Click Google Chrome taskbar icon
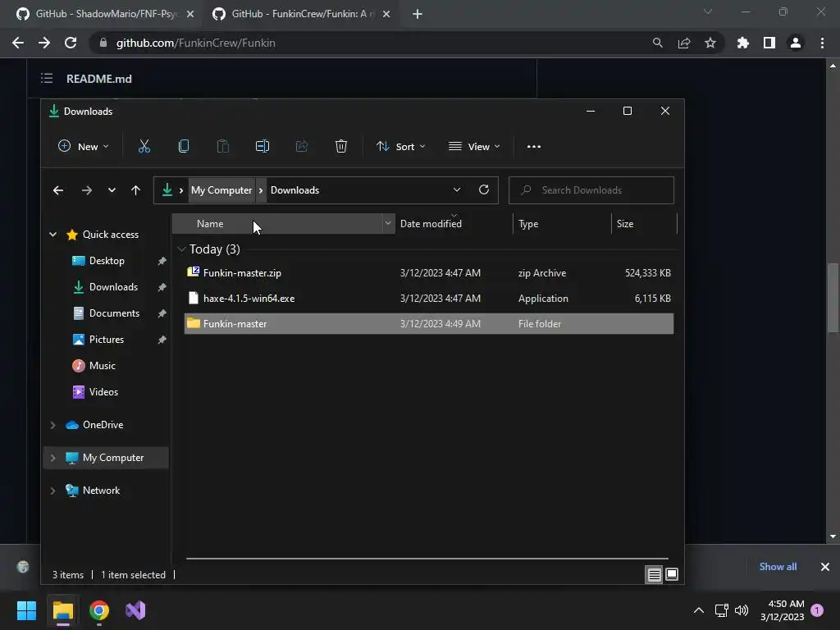 [x=99, y=610]
